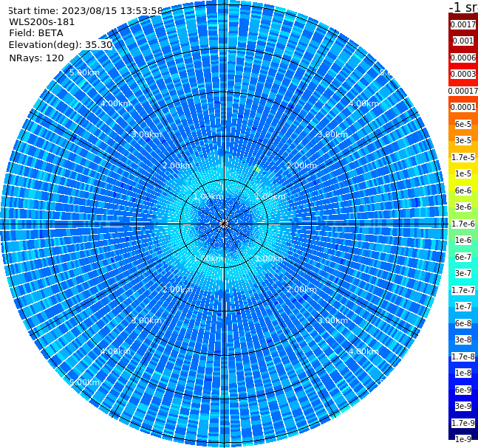This screenshot has height=448, width=478.
Task: Click the 3e-6 colorbar tick label
Action: pos(463,207)
